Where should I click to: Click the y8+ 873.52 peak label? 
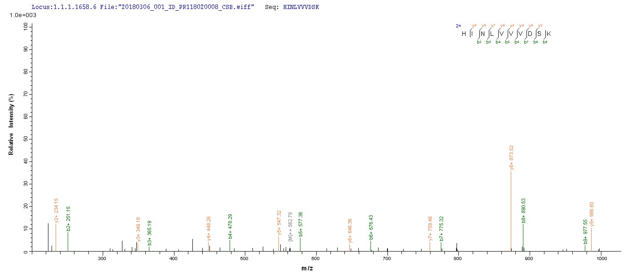click(511, 158)
